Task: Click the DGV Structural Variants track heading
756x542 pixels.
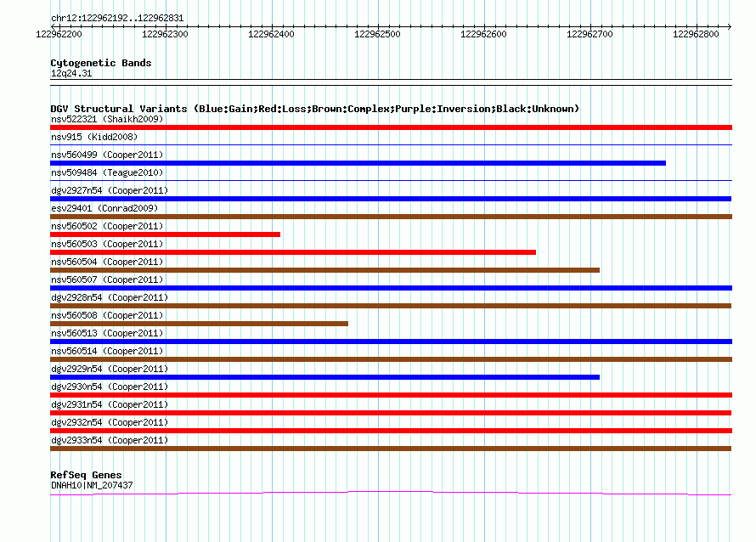Action: coord(314,109)
